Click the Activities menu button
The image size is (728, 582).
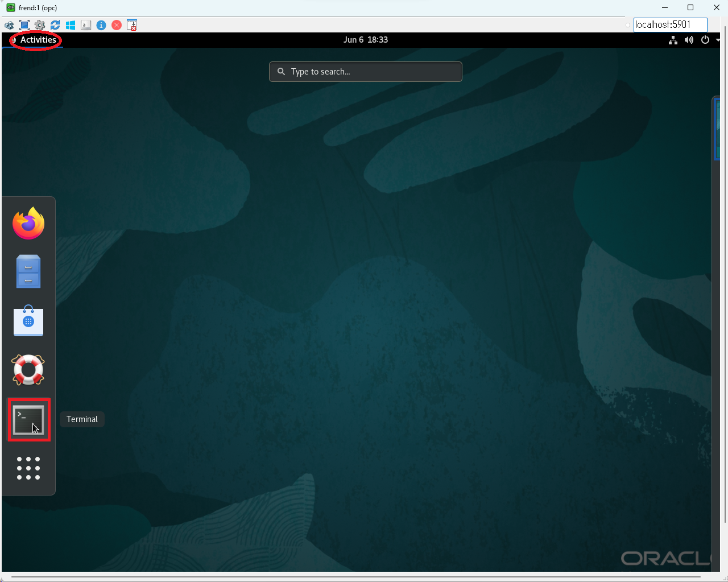pyautogui.click(x=38, y=40)
